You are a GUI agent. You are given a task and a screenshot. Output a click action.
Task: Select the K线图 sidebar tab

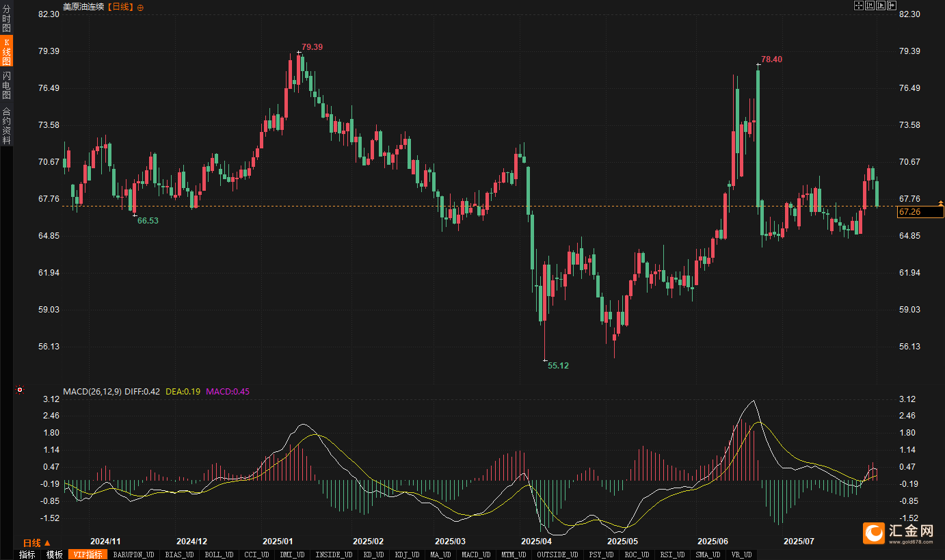(6, 51)
